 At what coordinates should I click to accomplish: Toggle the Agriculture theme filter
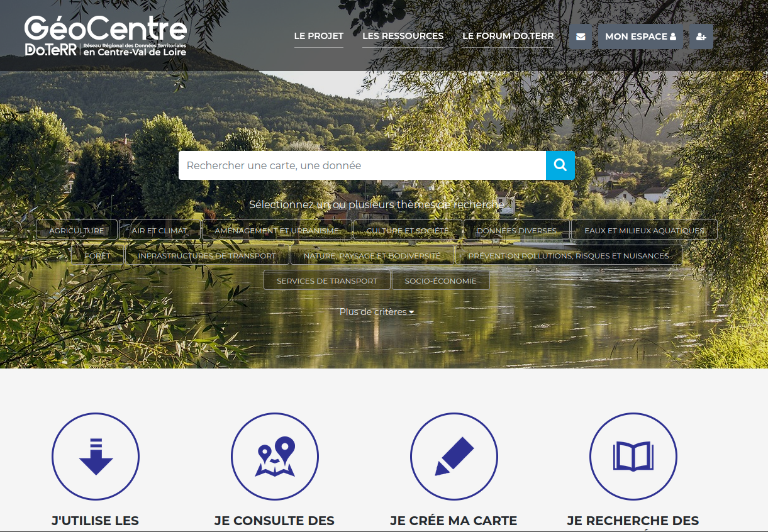click(x=77, y=230)
